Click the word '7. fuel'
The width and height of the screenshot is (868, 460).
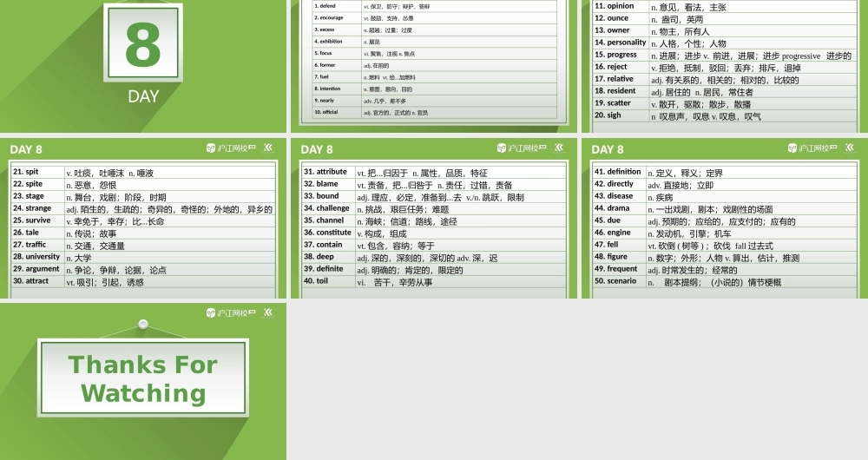pyautogui.click(x=322, y=76)
